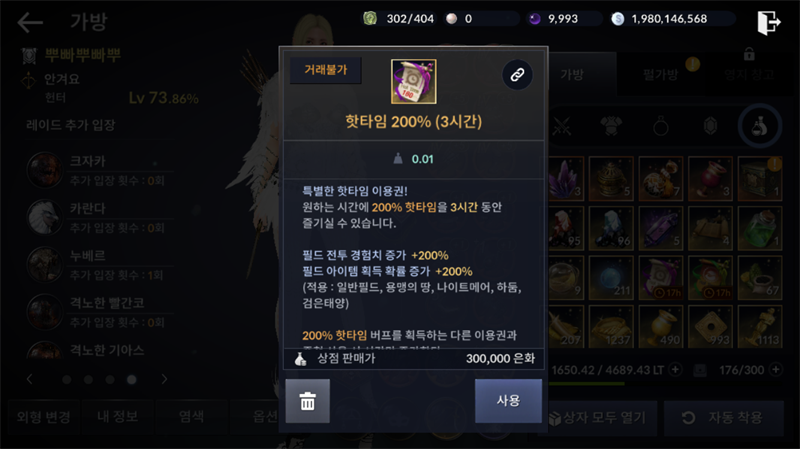This screenshot has width=800, height=449.
Task: Go to previous raid page arrow
Action: (30, 379)
